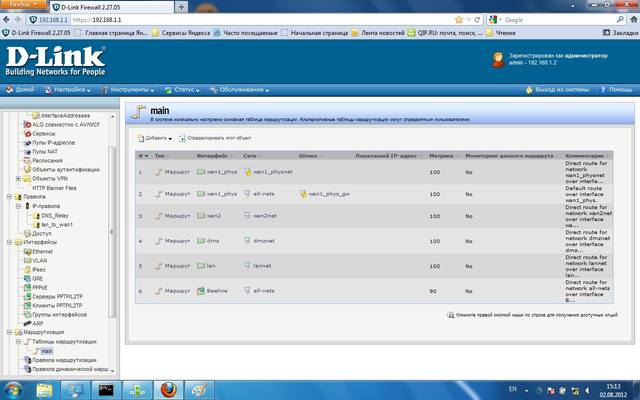This screenshot has width=640, height=400.
Task: Click the Beeline interface icon in row 6
Action: tap(201, 291)
